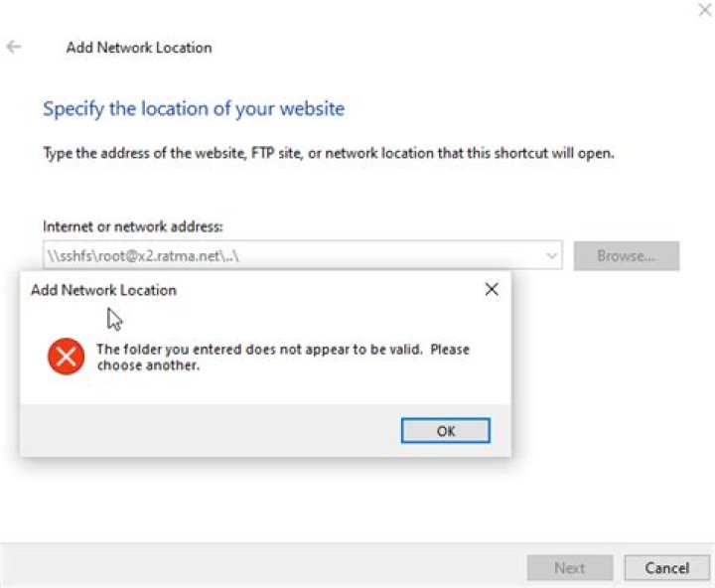
Task: Click the Browse... button
Action: point(626,256)
